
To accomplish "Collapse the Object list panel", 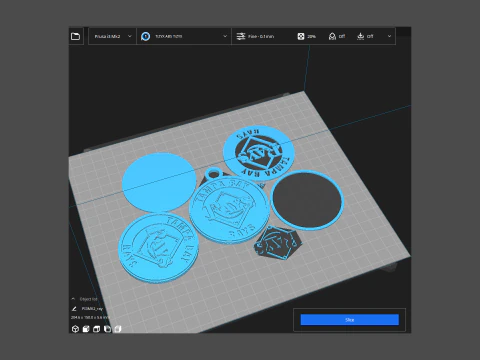I will pyautogui.click(x=73, y=299).
